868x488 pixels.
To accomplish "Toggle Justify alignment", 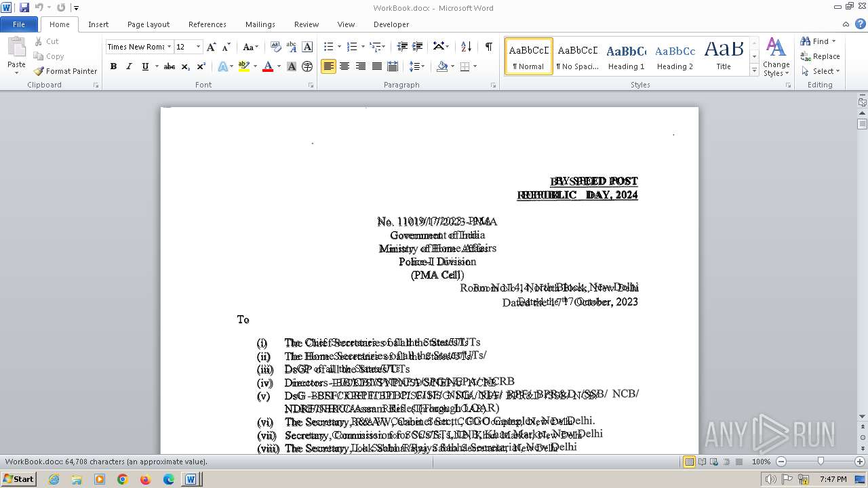I will pyautogui.click(x=377, y=66).
